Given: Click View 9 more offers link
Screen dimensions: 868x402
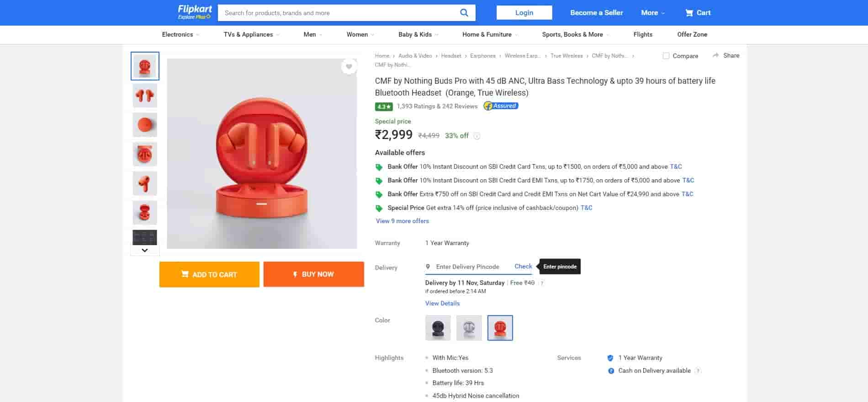Looking at the screenshot, I should click(402, 221).
